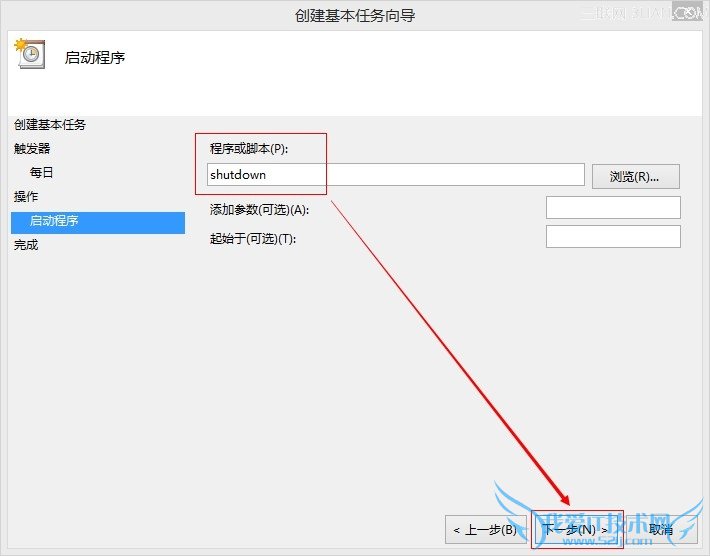710x556 pixels.
Task: Click the 程序或脚本(P): label
Action: click(x=249, y=149)
